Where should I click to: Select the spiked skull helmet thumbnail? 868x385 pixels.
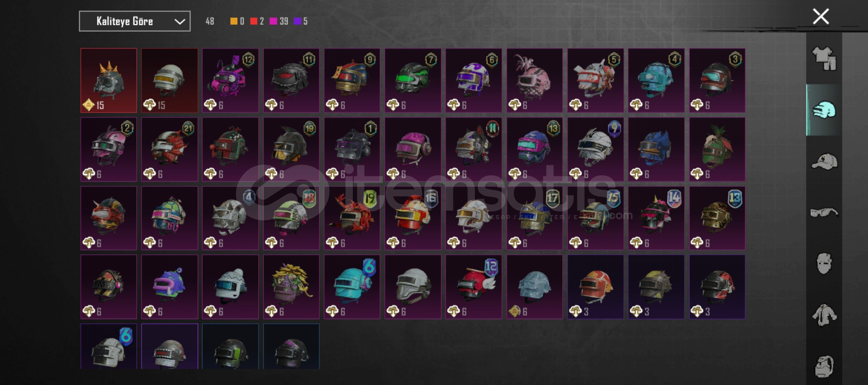coord(109,81)
